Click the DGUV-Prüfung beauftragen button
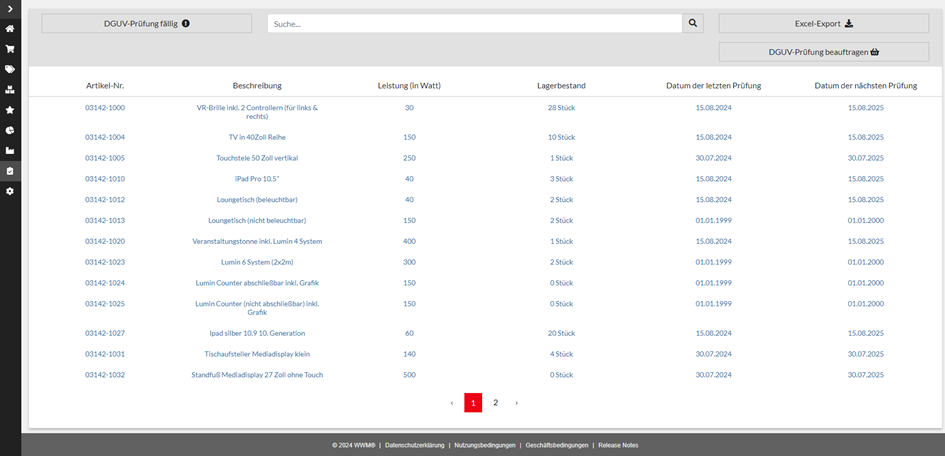945x456 pixels. [x=824, y=52]
